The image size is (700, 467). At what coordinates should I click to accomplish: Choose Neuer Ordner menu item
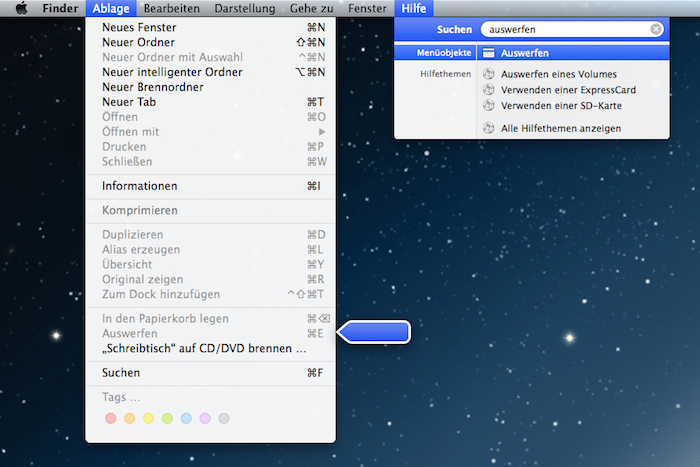click(x=210, y=42)
